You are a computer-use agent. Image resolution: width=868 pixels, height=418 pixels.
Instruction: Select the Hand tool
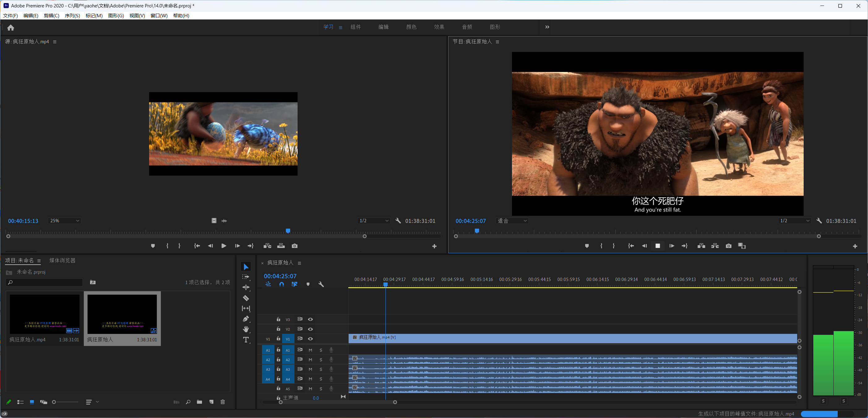click(246, 329)
